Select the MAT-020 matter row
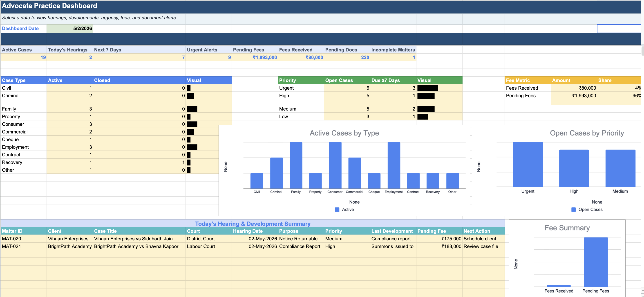The height and width of the screenshot is (297, 644). (253, 239)
